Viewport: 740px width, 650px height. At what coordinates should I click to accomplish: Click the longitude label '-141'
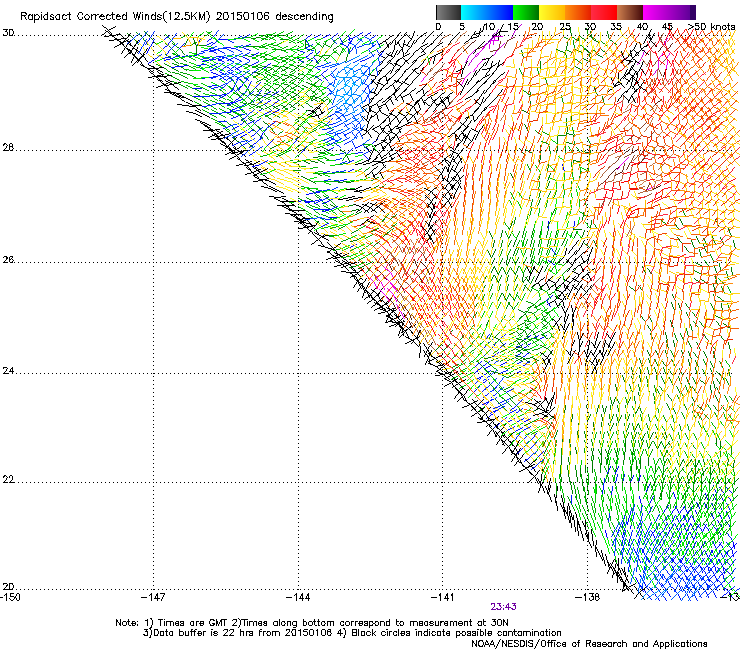[443, 597]
